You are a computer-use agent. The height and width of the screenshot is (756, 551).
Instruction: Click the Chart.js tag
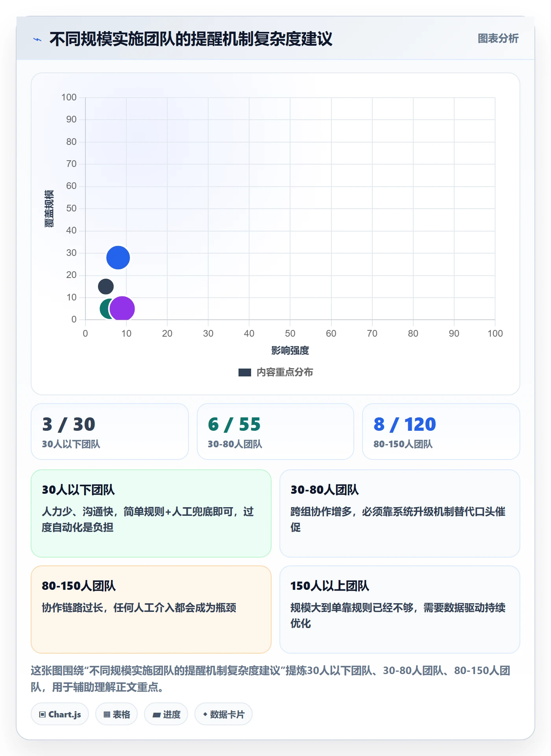60,714
